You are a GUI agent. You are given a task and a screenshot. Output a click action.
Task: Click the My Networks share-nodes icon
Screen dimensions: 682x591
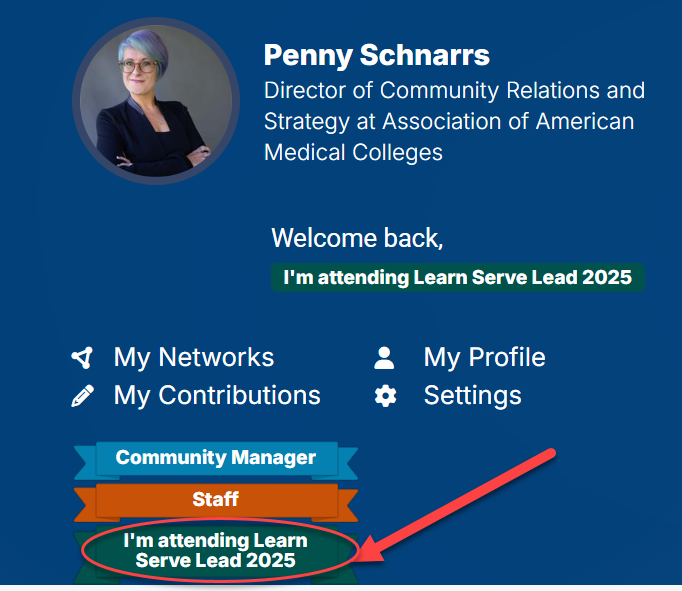coord(82,357)
